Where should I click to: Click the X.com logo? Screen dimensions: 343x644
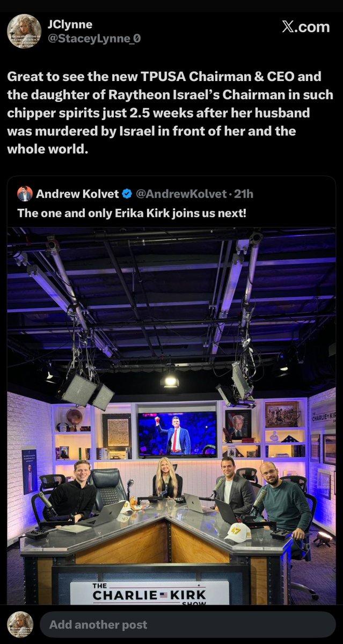(305, 27)
